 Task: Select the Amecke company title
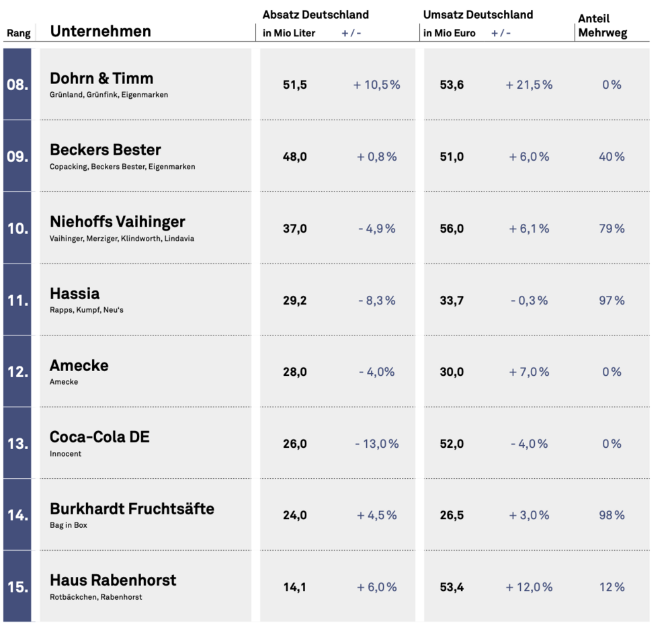point(79,366)
